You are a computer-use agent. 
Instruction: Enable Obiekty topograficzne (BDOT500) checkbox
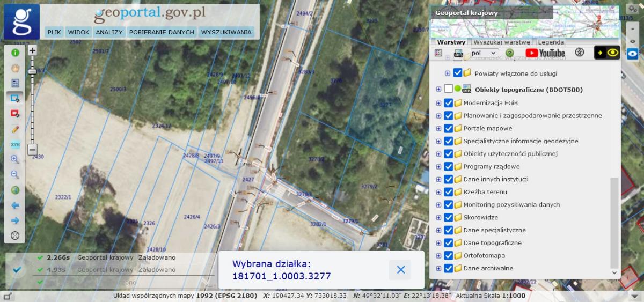[x=448, y=90]
